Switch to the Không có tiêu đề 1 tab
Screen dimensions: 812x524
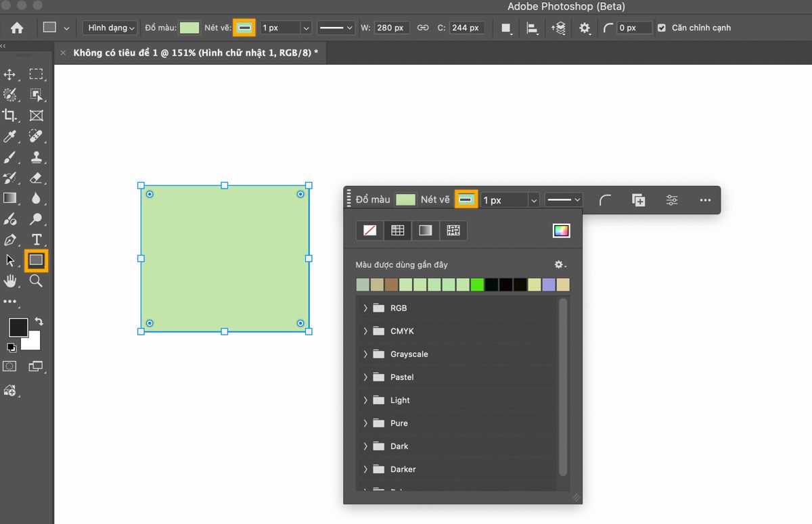click(195, 53)
